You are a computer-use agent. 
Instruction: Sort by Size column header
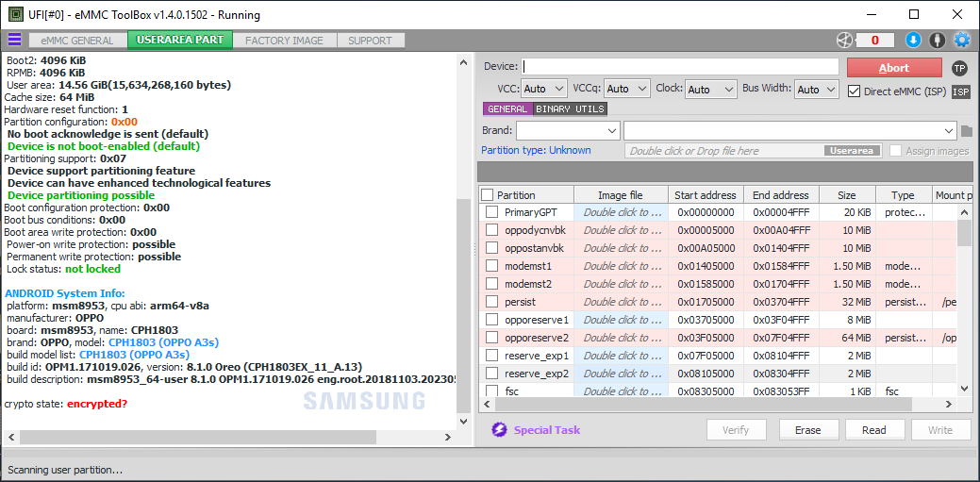848,195
